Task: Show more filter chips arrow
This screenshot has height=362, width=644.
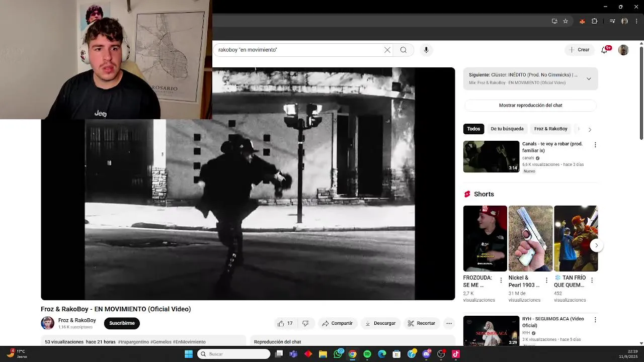Action: [x=590, y=129]
